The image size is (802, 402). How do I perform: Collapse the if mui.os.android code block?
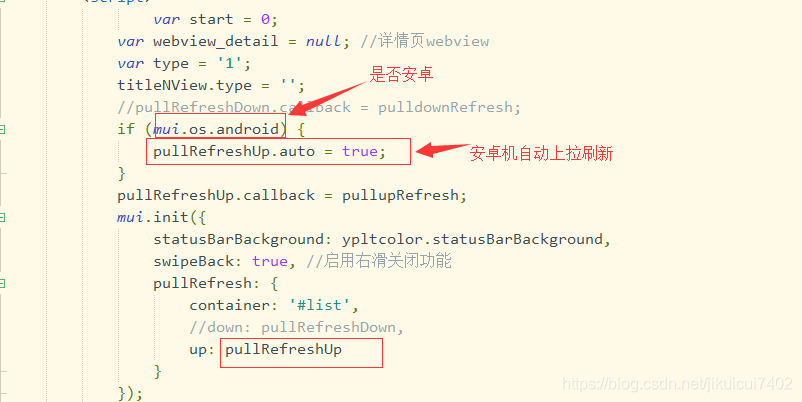point(2,130)
